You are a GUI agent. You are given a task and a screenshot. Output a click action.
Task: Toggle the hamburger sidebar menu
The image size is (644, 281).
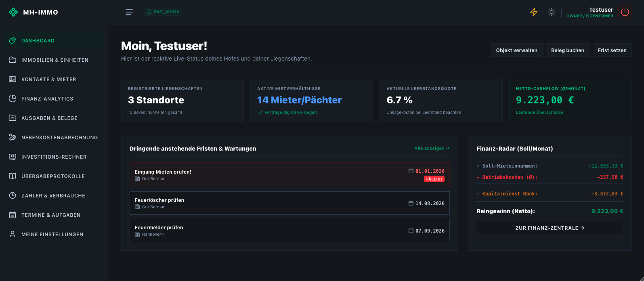(x=129, y=12)
